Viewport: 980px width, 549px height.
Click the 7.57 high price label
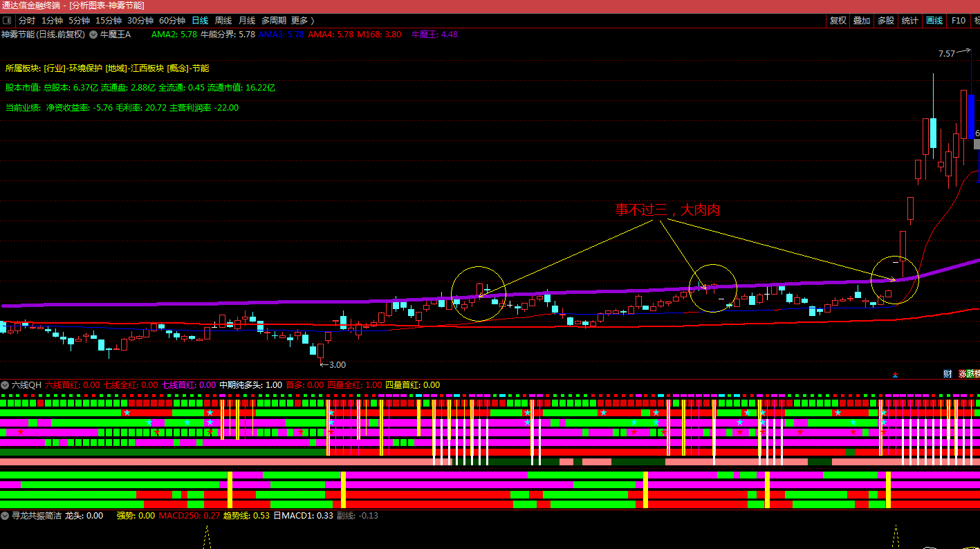(947, 53)
